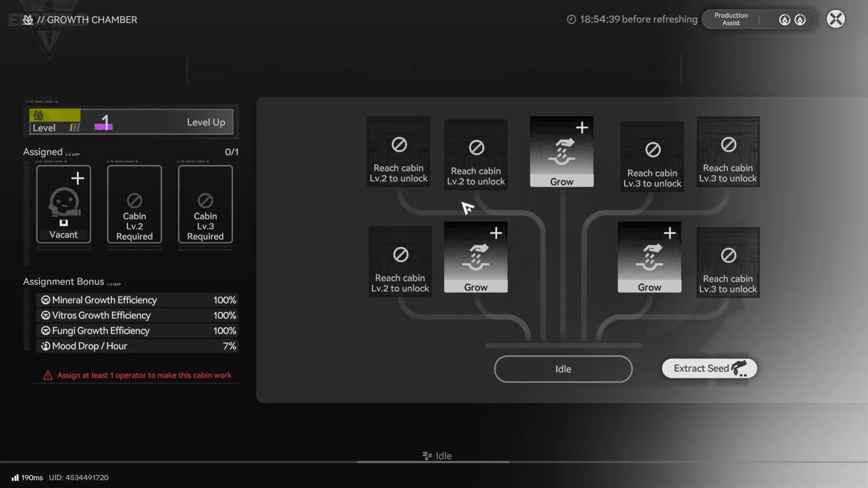
Task: Click the Extract Seed hand icon
Action: [x=740, y=368]
